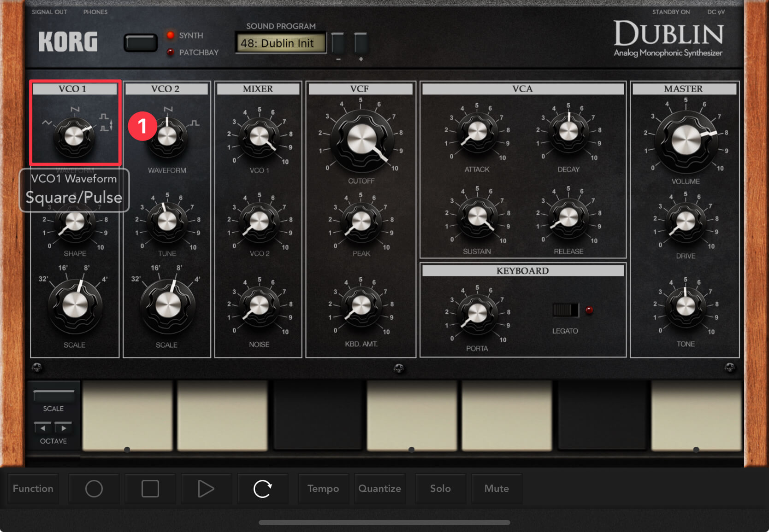
Task: Click the red number 1 marker
Action: point(142,126)
